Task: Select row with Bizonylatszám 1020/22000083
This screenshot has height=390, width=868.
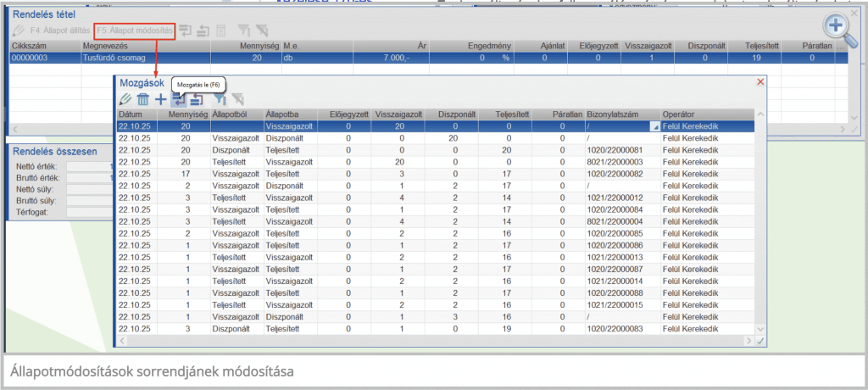Action: [437, 328]
